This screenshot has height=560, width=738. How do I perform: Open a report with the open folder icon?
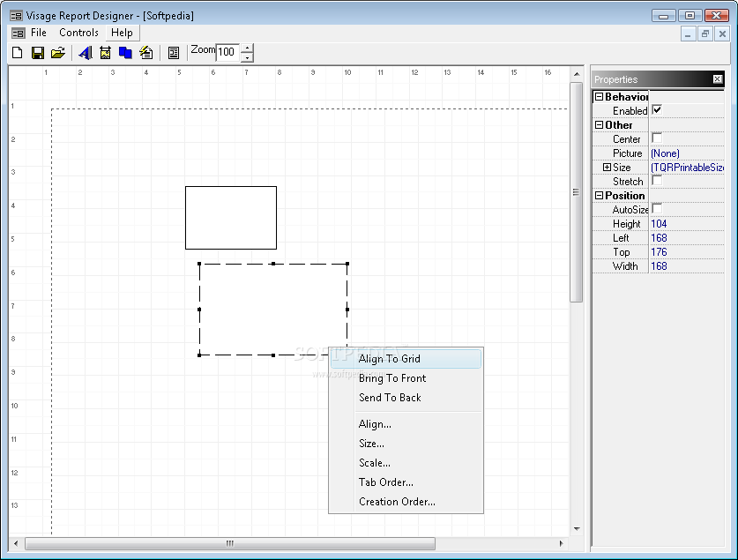(58, 53)
